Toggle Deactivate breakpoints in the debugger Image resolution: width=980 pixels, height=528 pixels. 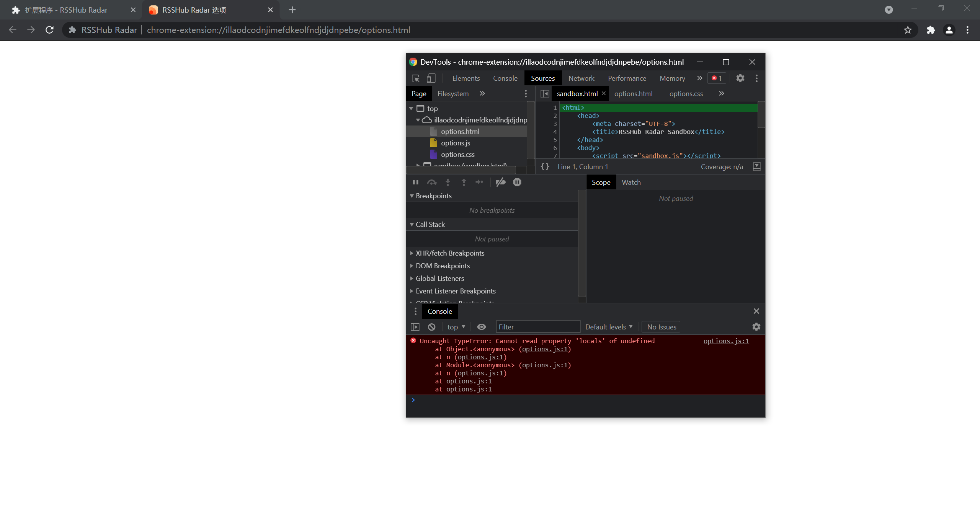[500, 182]
